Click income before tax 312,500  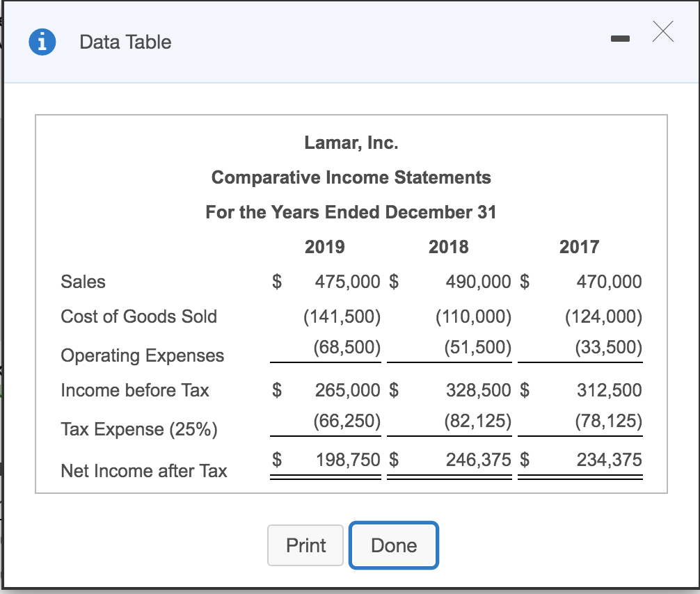(x=609, y=390)
